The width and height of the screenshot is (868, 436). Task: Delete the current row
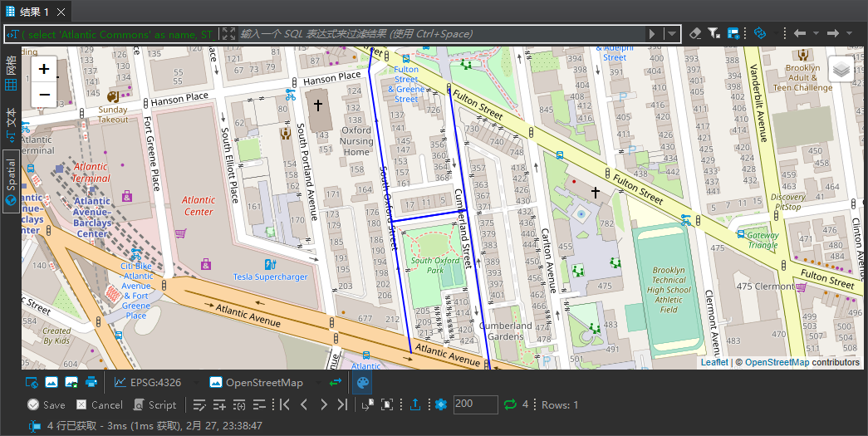(259, 405)
